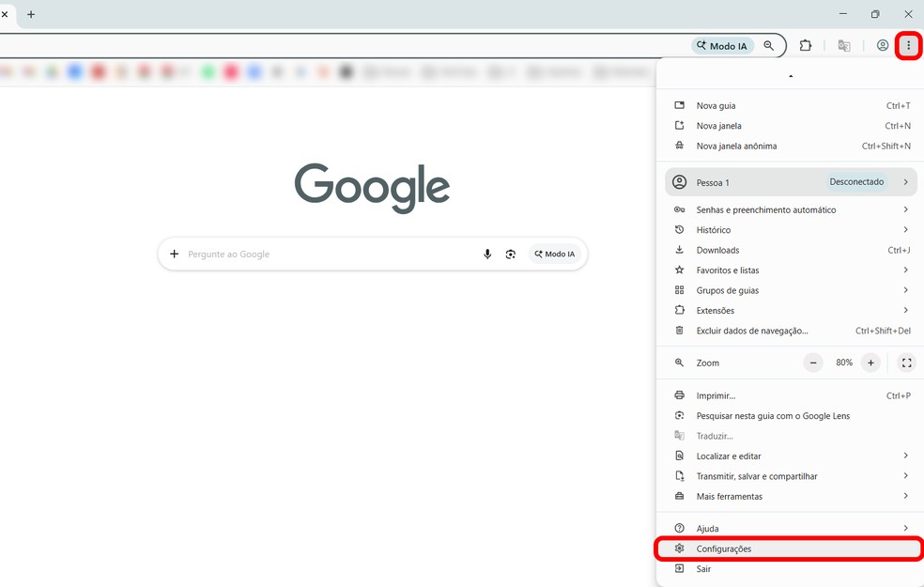Open Nova janela anônima
The image size is (924, 587).
point(791,146)
